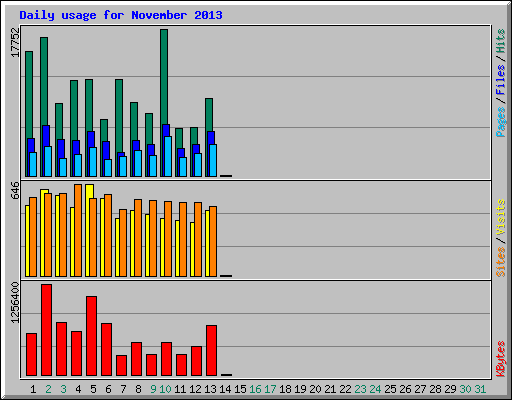512x400 pixels.
Task: Click day 25 on the x-axis
Action: click(x=390, y=389)
